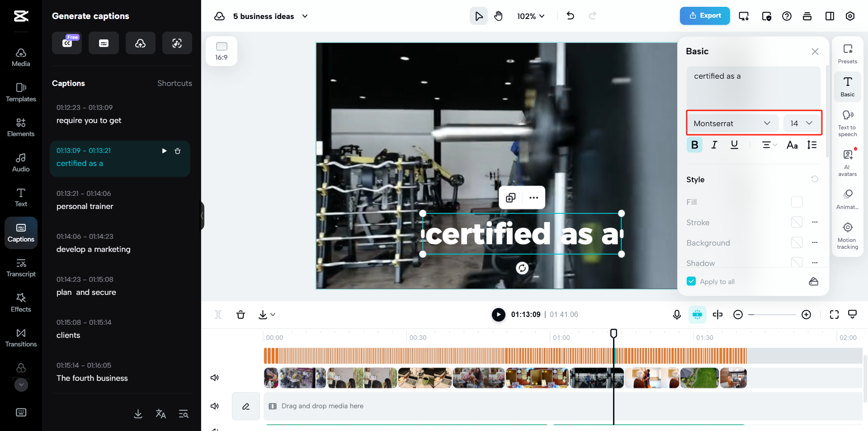Screen dimensions: 868x431
Task: Play the 'certified as a' caption segment
Action: (x=164, y=151)
